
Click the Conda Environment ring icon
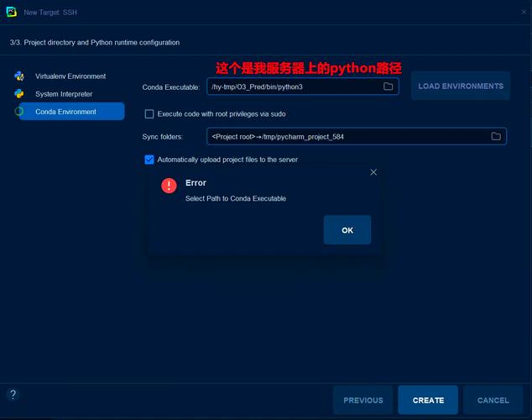(19, 112)
